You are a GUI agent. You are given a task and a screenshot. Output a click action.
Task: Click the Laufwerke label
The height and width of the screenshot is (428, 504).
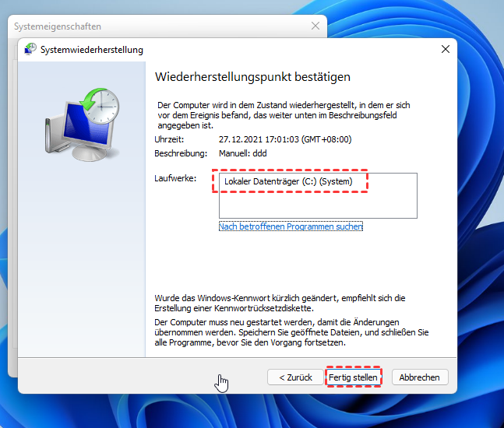pos(175,178)
